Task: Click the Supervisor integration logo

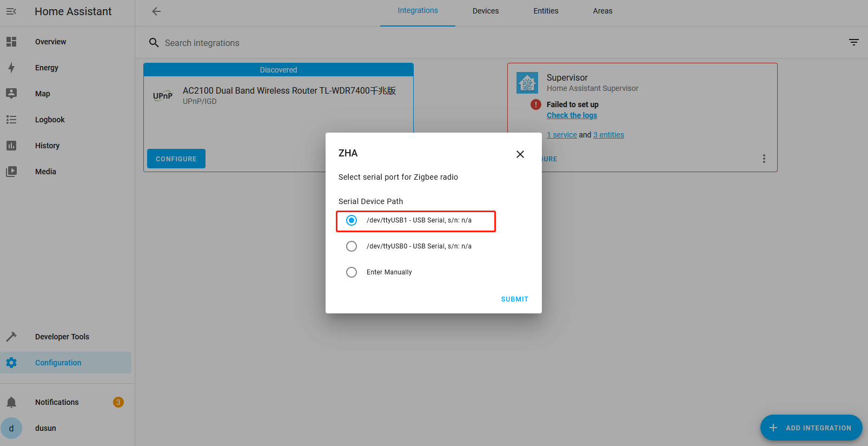Action: click(527, 83)
